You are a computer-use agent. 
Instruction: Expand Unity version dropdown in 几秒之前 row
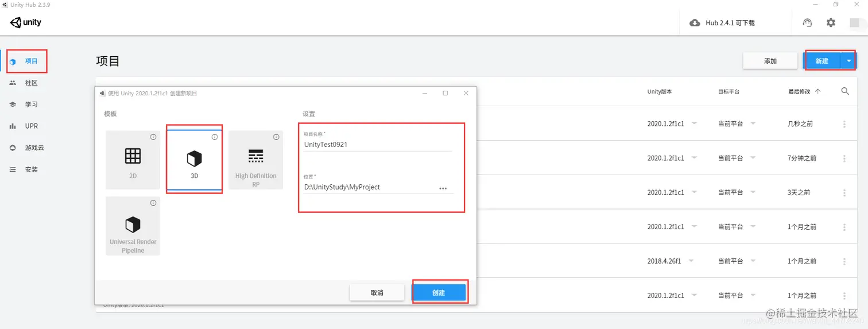click(x=694, y=123)
